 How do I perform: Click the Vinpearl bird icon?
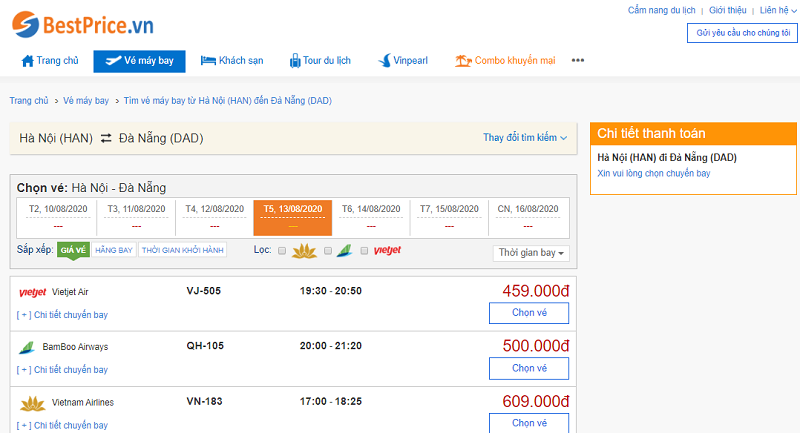pos(385,61)
